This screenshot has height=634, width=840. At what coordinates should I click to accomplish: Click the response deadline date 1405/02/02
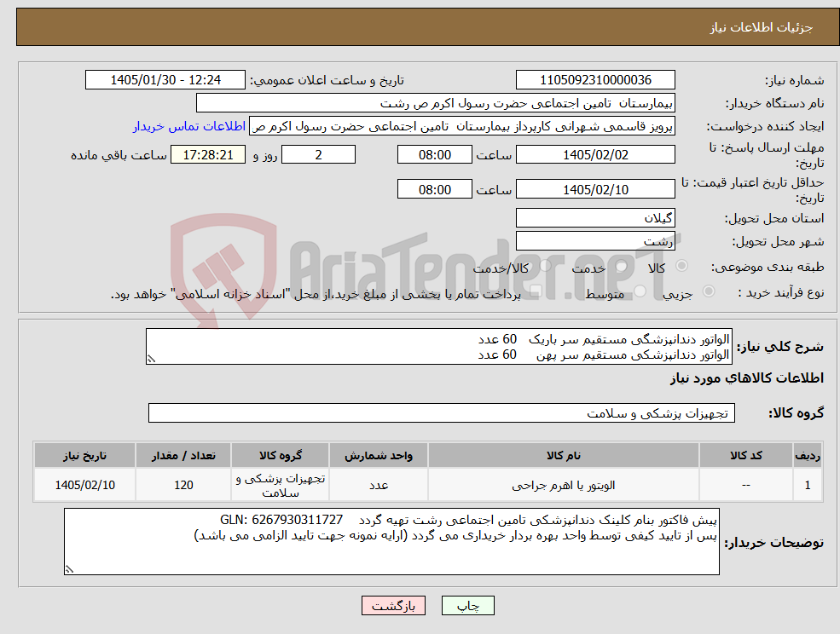point(595,155)
